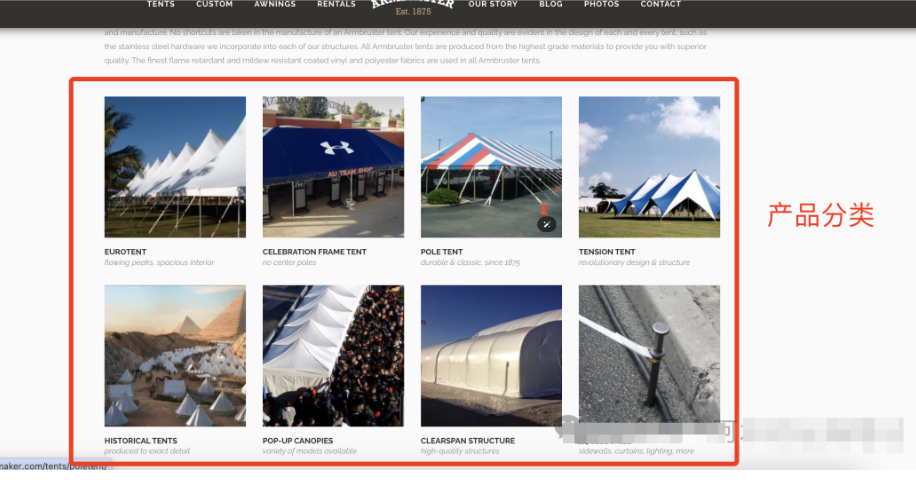Click the EUROTENT title link
Screen dimensions: 916x488
pos(126,252)
